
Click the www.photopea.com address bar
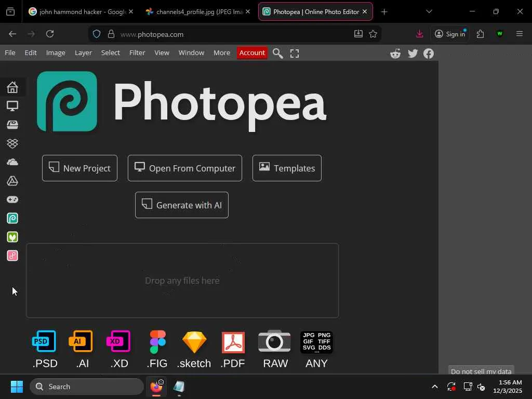(x=235, y=34)
